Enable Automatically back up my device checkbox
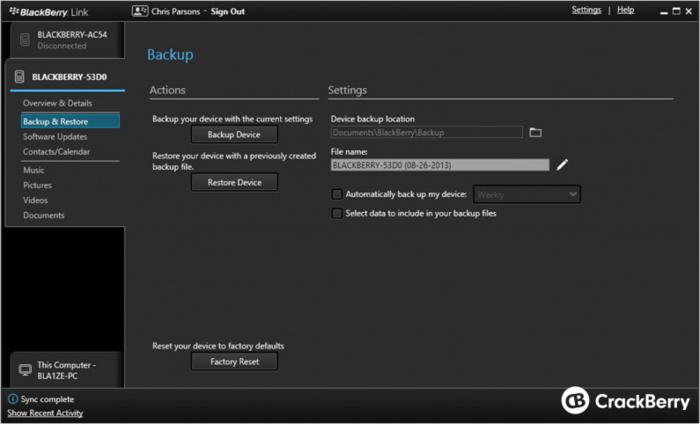700x424 pixels. point(337,194)
